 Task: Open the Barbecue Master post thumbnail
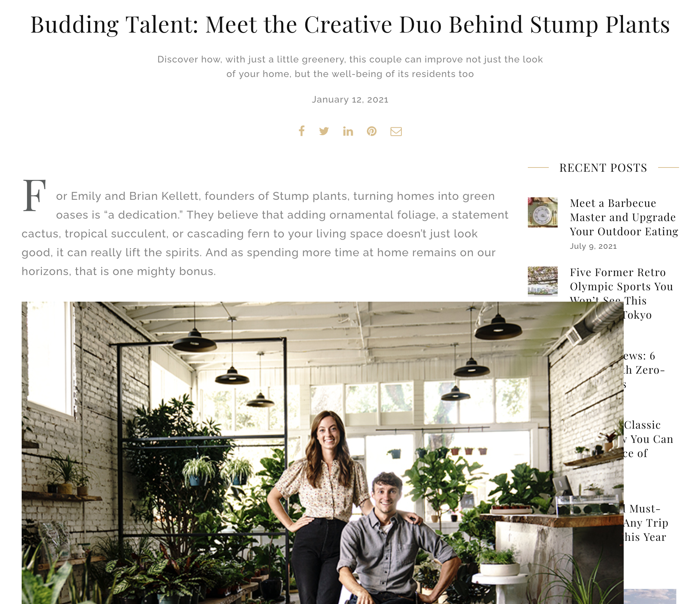542,212
